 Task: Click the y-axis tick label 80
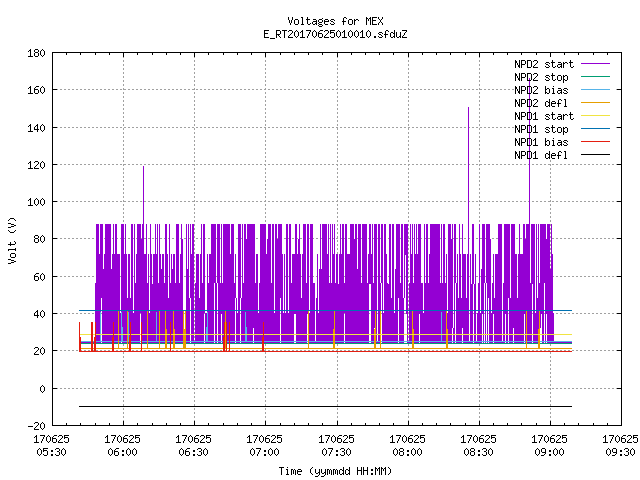pos(39,239)
